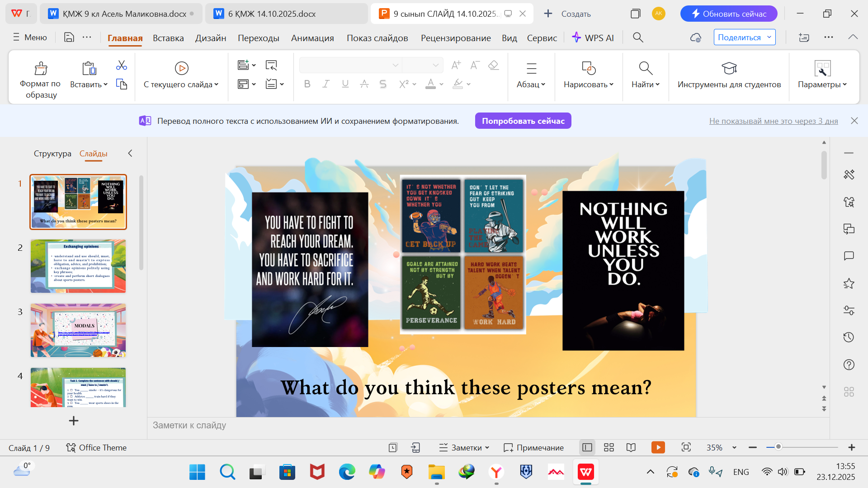868x488 pixels.
Task: Click the help question mark icon
Action: pos(849,365)
